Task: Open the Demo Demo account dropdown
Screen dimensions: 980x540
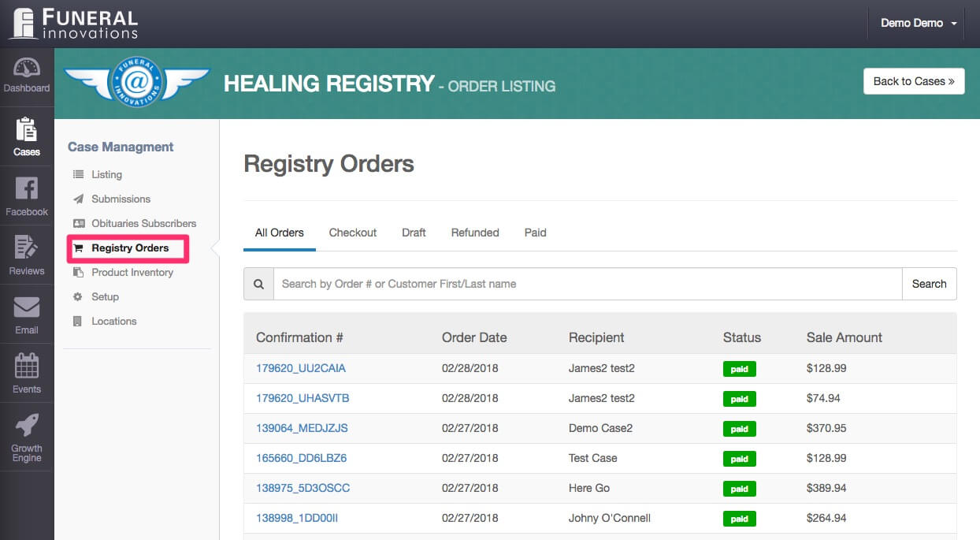Action: (x=916, y=23)
